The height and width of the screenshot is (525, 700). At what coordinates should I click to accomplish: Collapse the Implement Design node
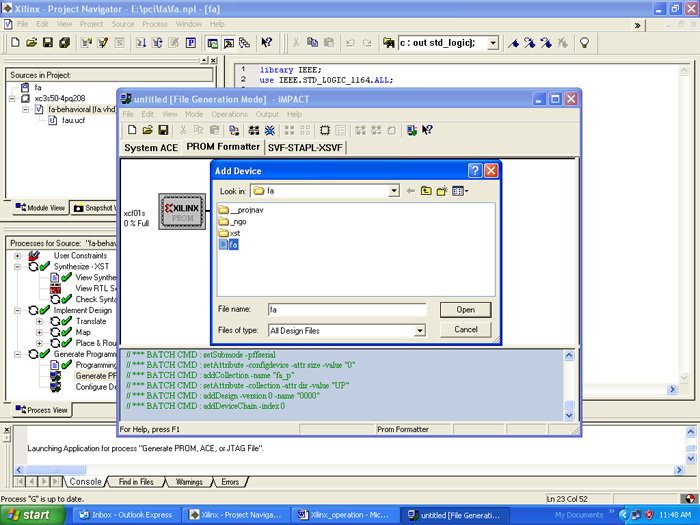click(x=17, y=310)
